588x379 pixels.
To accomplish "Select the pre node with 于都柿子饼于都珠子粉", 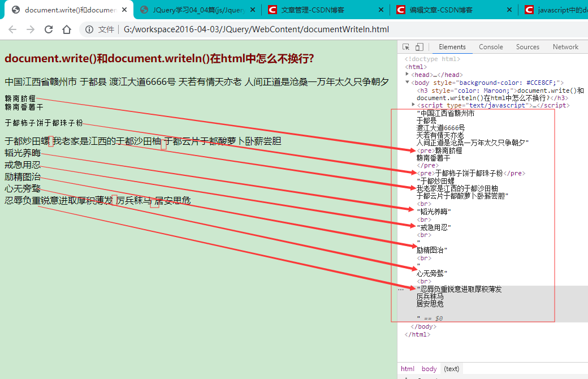I will click(x=471, y=173).
